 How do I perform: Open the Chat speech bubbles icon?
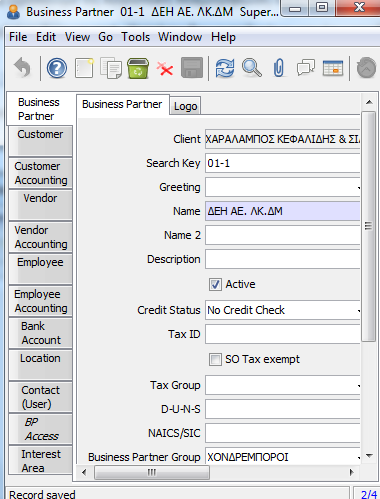pos(306,68)
